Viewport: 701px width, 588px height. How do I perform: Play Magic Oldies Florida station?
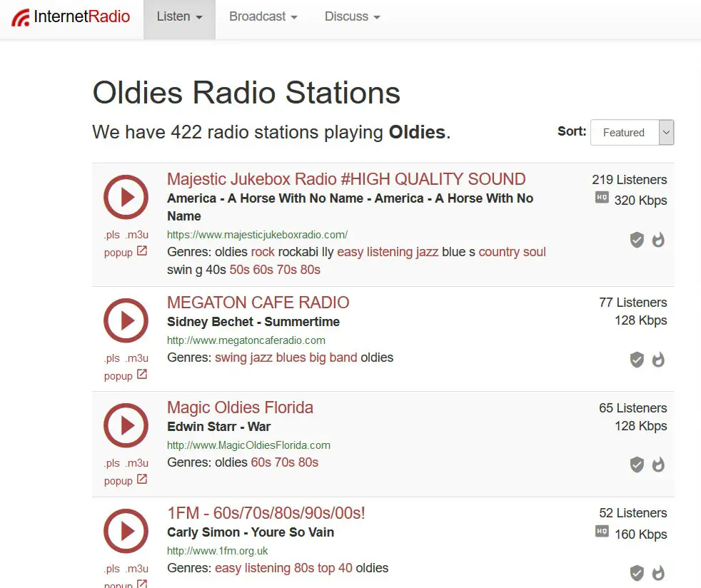tap(126, 425)
